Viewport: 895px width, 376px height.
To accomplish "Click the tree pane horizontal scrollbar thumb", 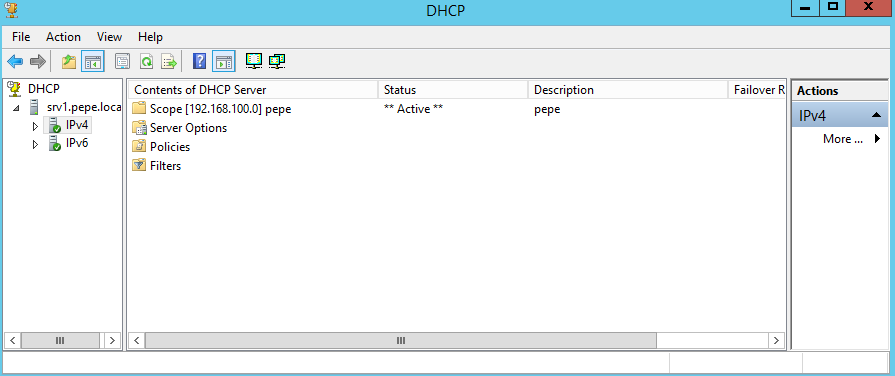I will tap(60, 341).
